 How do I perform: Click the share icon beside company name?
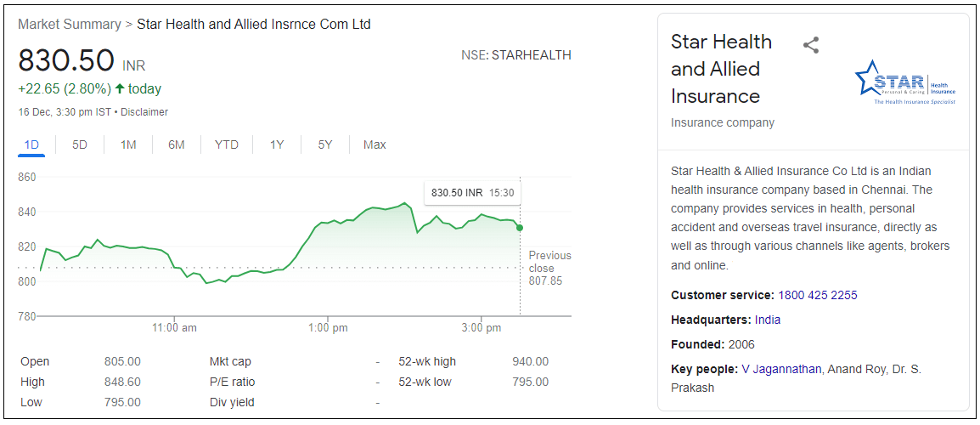811,45
